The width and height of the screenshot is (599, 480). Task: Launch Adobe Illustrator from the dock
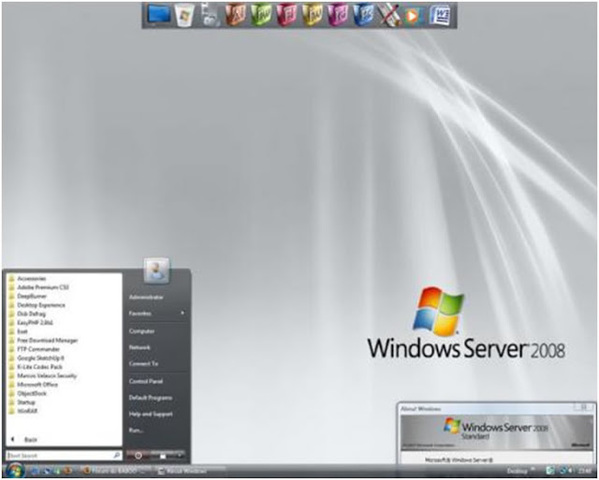point(236,16)
